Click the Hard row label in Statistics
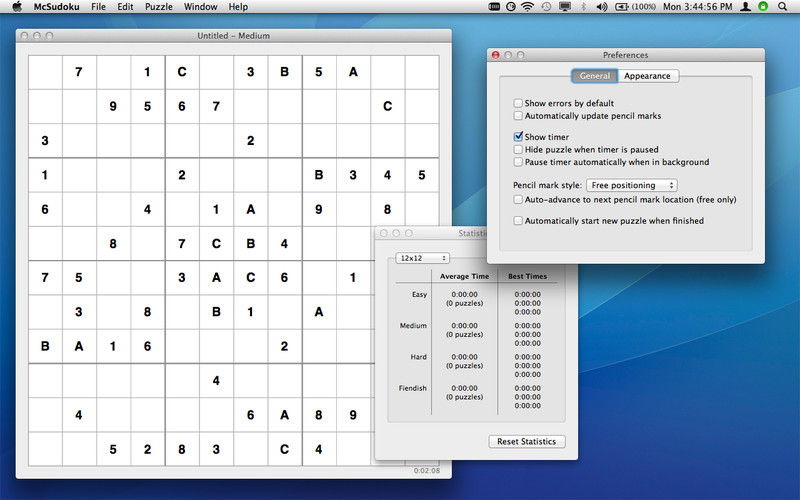Image resolution: width=800 pixels, height=500 pixels. 418,357
